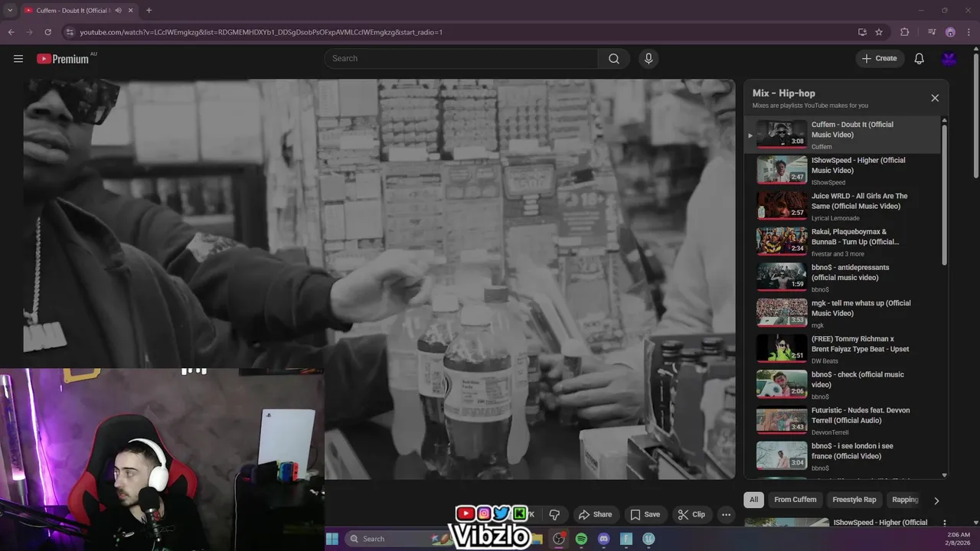Open the YouTube notifications bell
Image resolution: width=980 pixels, height=551 pixels.
click(920, 59)
